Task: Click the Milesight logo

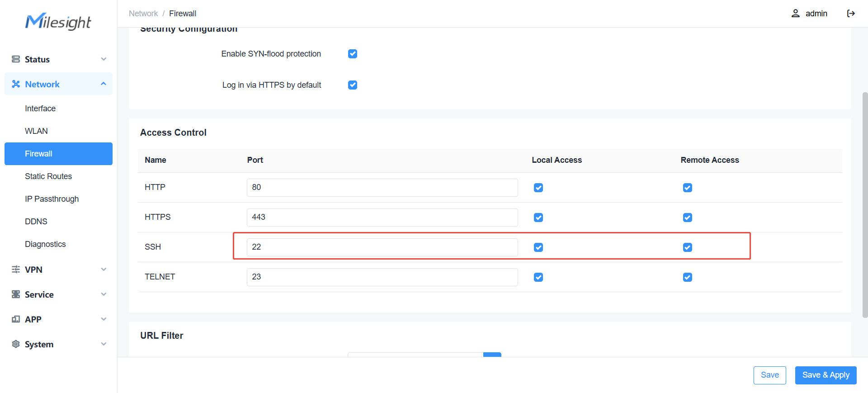Action: (x=58, y=21)
